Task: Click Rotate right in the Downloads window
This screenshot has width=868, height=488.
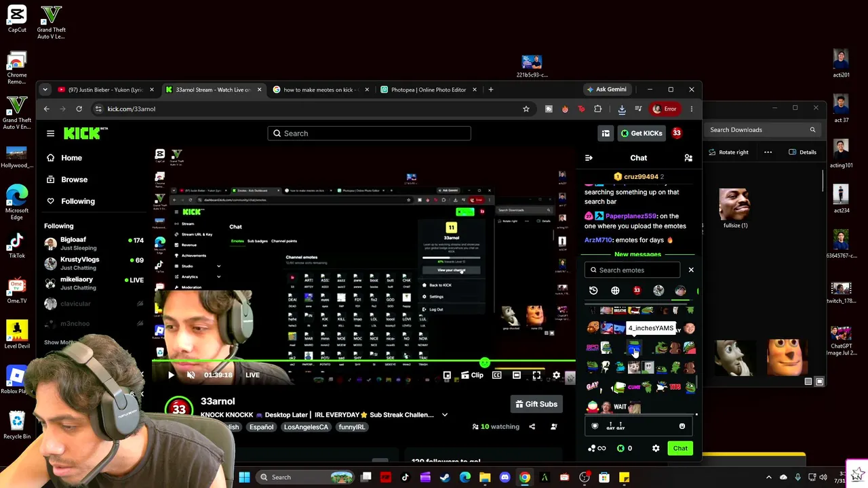Action: point(728,152)
